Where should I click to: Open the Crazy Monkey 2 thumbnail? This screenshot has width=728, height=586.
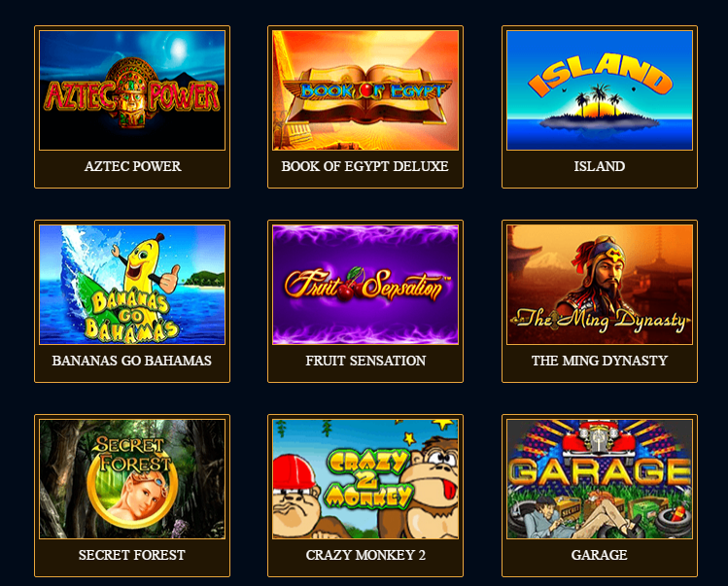pyautogui.click(x=365, y=479)
